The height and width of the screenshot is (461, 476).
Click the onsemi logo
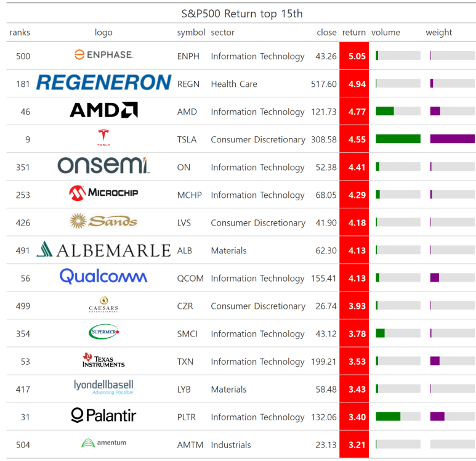pos(103,165)
